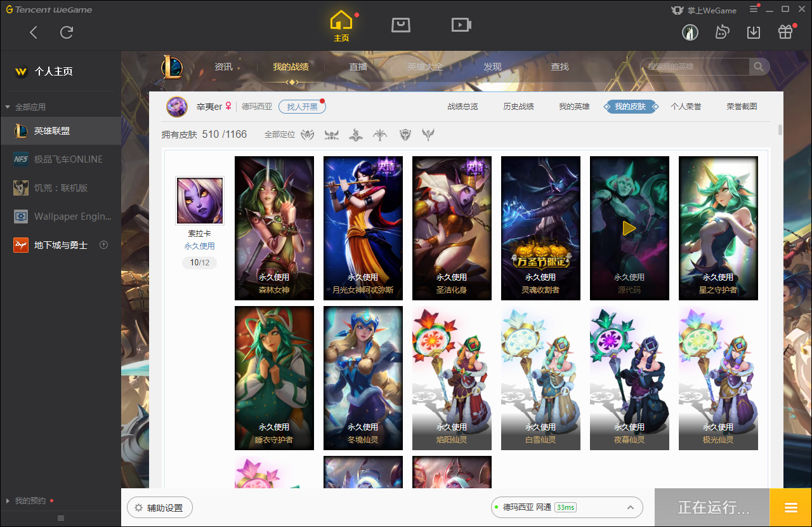Filter by fifth shield role icon
This screenshot has width=812, height=527.
click(405, 135)
